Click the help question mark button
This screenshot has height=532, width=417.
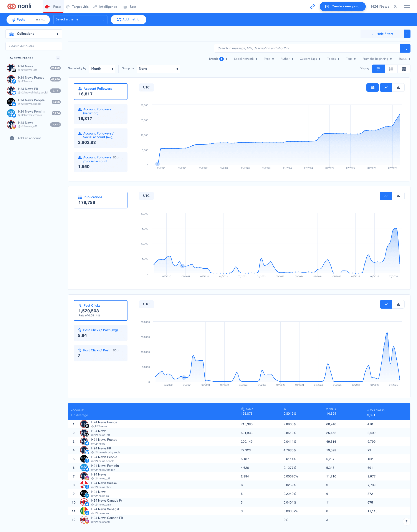[406, 522]
